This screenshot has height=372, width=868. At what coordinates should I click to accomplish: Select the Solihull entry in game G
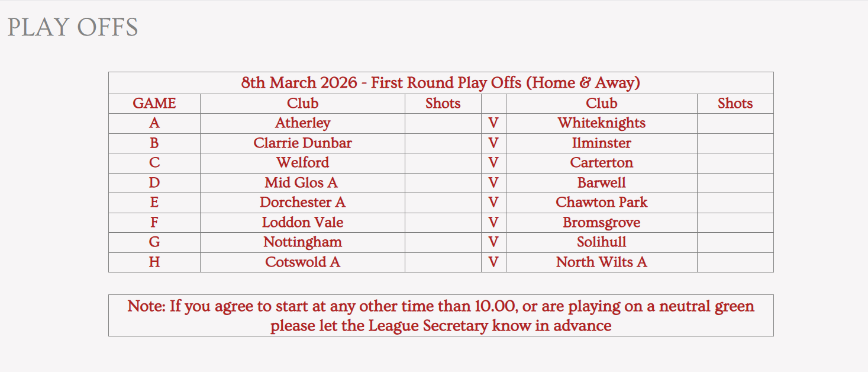pos(602,242)
